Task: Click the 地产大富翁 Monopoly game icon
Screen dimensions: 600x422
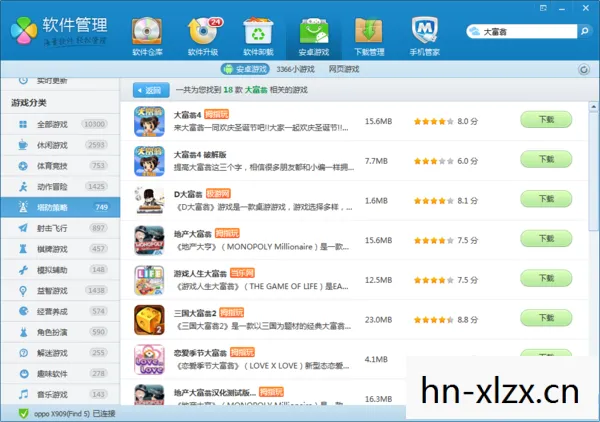Action: [149, 240]
